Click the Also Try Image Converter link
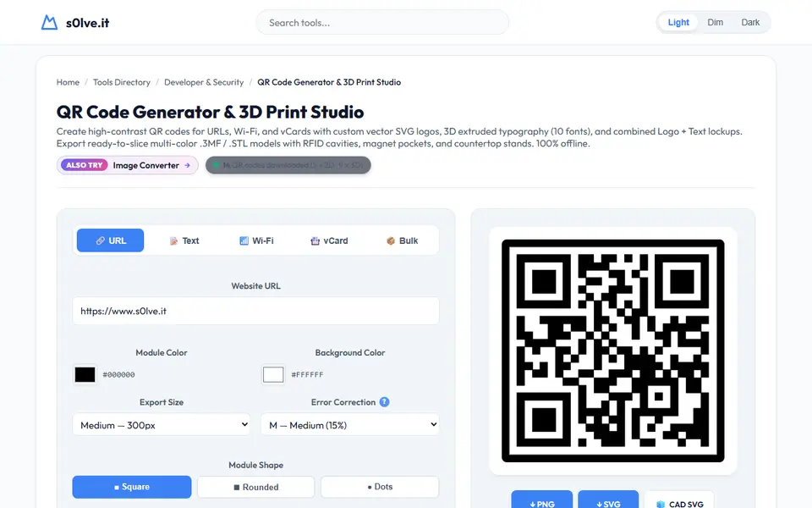 128,165
